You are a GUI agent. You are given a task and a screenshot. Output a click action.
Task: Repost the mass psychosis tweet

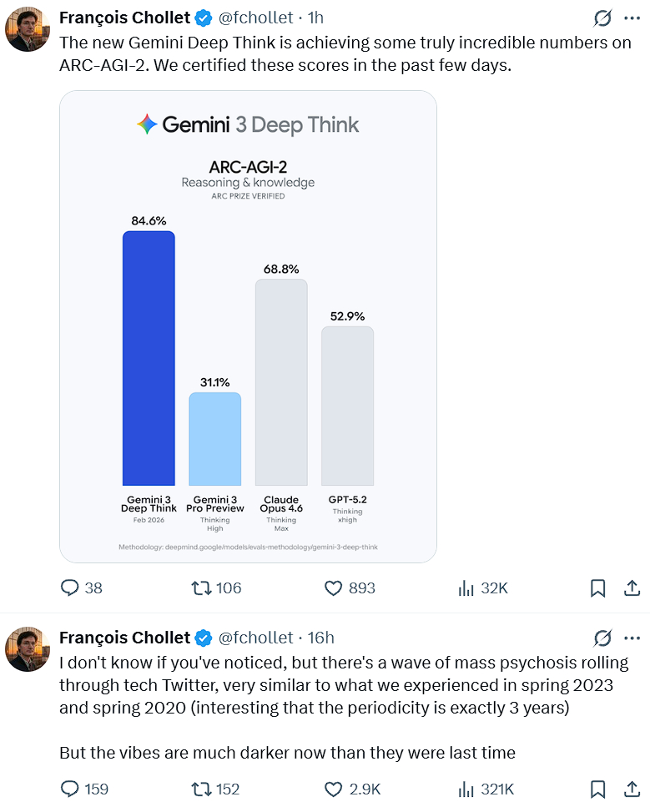[x=202, y=789]
